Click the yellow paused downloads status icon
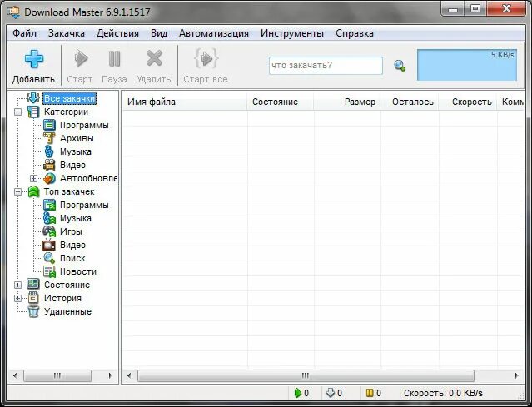The width and height of the screenshot is (532, 407). (x=370, y=393)
